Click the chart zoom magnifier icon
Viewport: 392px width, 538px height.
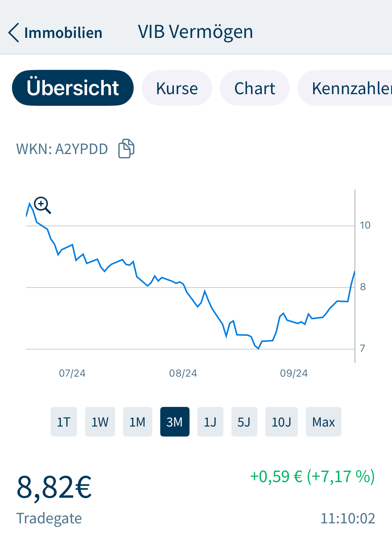coord(43,205)
